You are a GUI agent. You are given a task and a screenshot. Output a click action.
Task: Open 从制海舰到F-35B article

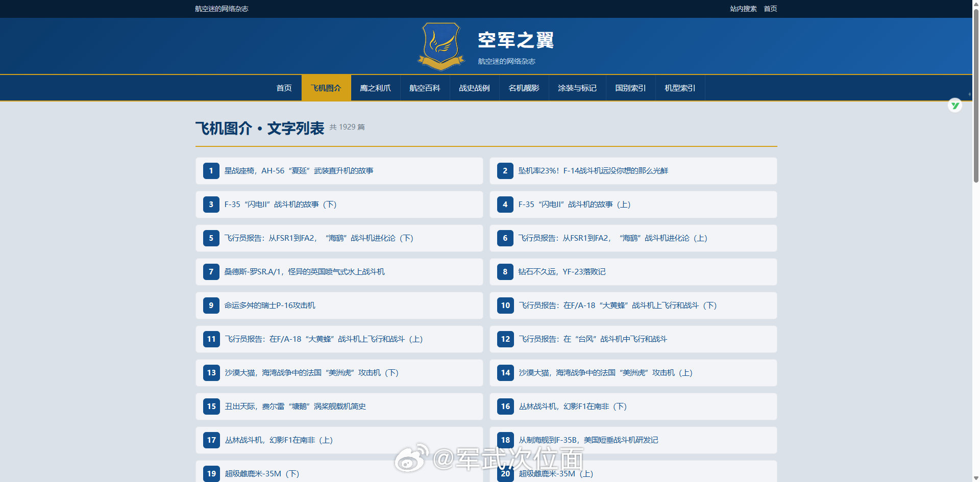(x=588, y=440)
